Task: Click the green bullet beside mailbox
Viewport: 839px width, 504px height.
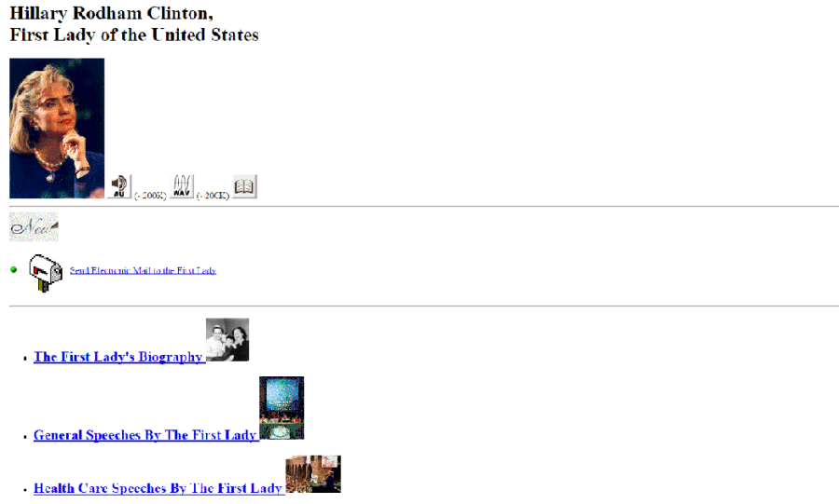Action: [x=14, y=270]
